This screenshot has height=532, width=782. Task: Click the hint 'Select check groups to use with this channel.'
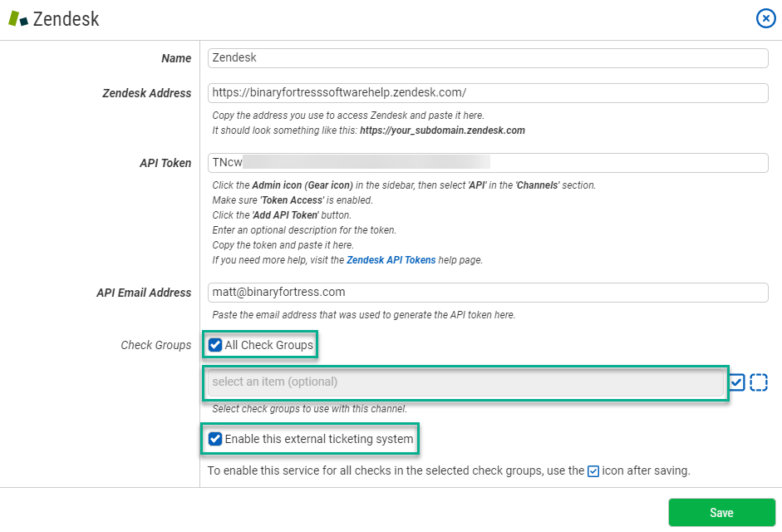click(310, 409)
